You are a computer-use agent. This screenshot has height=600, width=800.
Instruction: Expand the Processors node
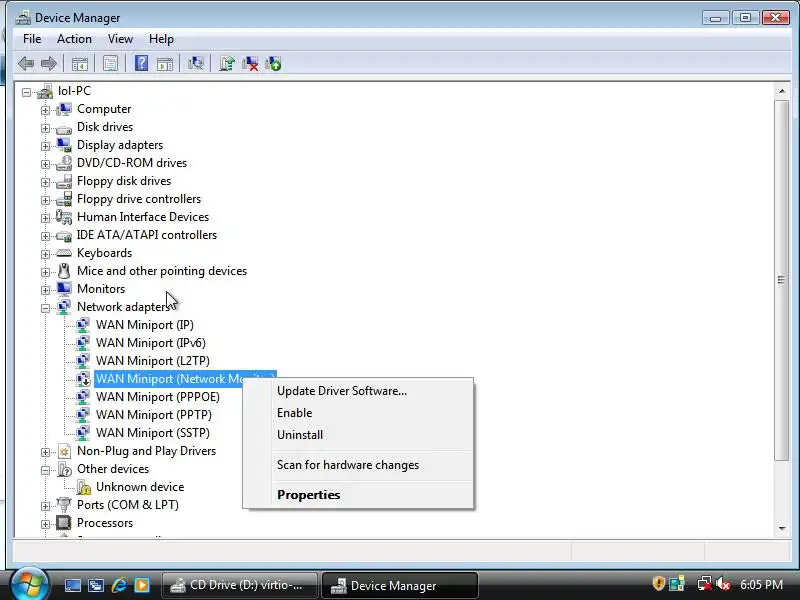[45, 524]
